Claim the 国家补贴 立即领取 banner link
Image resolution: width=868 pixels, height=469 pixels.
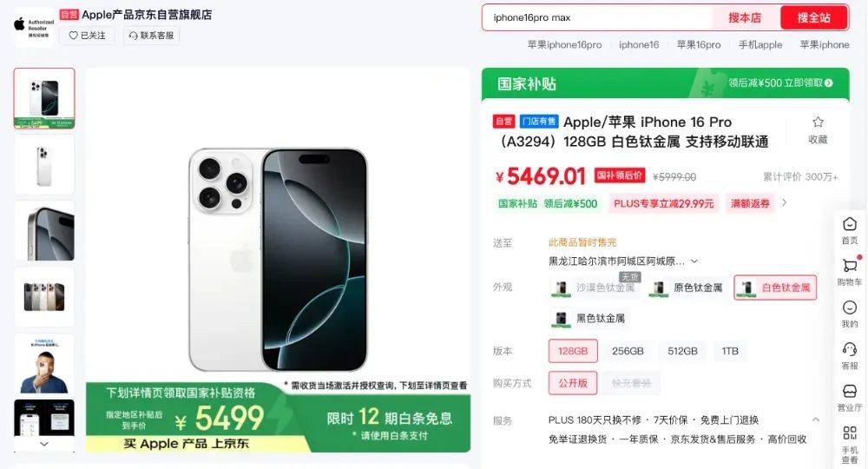[780, 83]
